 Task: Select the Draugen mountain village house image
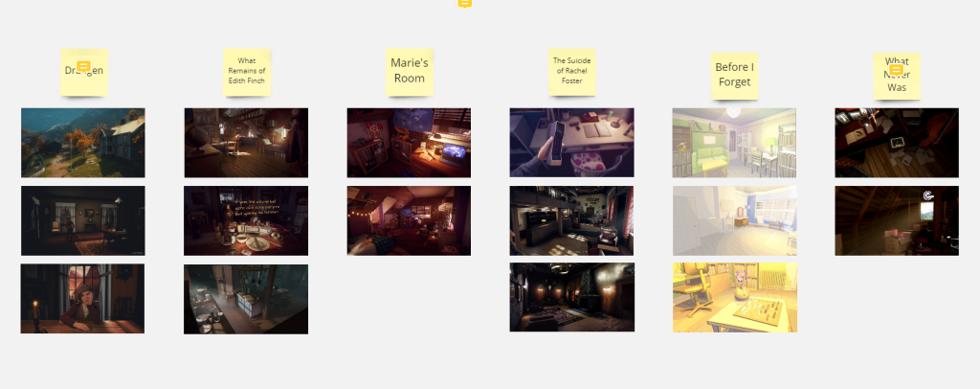pos(83,143)
